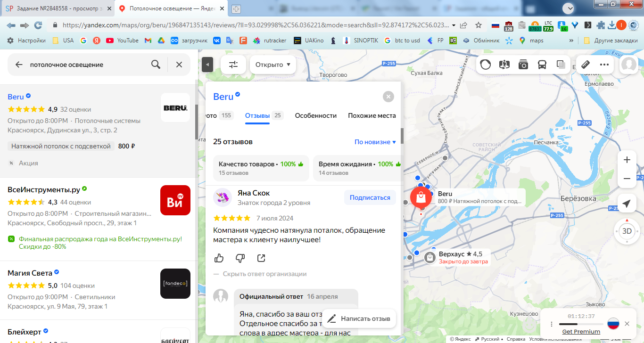Image resolution: width=644 pixels, height=343 pixels.
Task: Open the "Русский" language selector
Action: (x=490, y=339)
